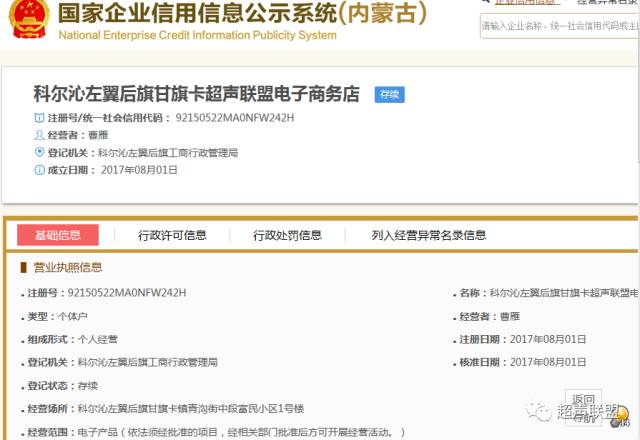Click the English subtitle National Enterprise Credit Information

pyautogui.click(x=198, y=35)
